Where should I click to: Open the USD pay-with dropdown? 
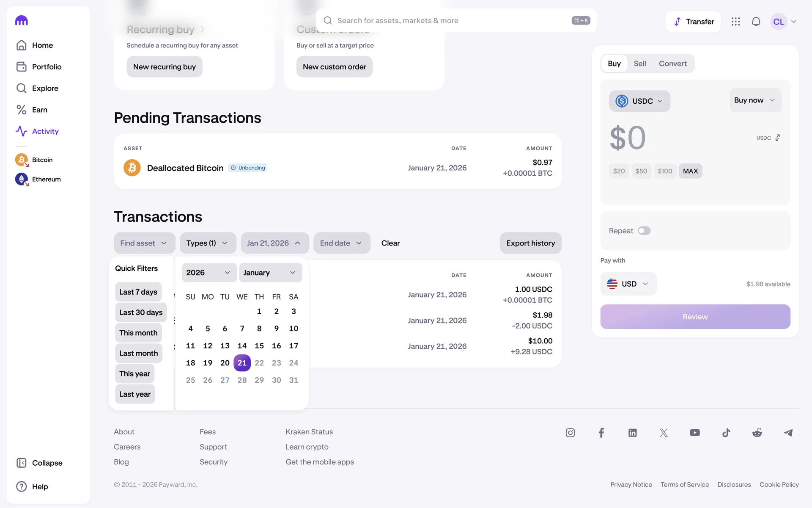point(628,284)
